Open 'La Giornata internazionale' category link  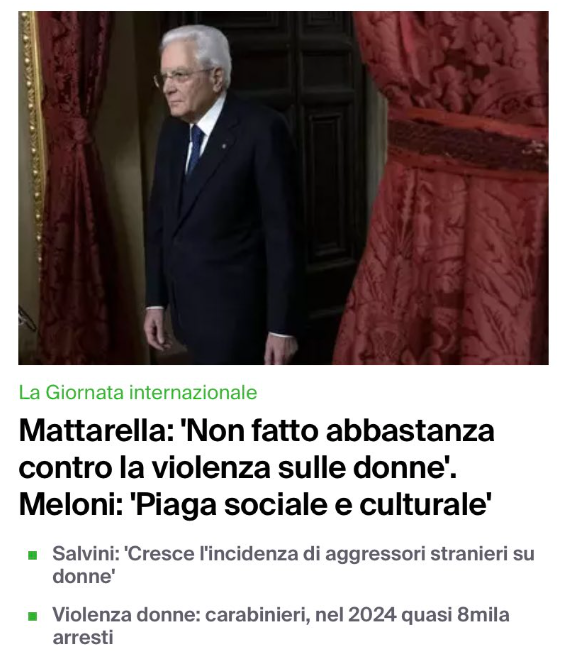click(138, 392)
